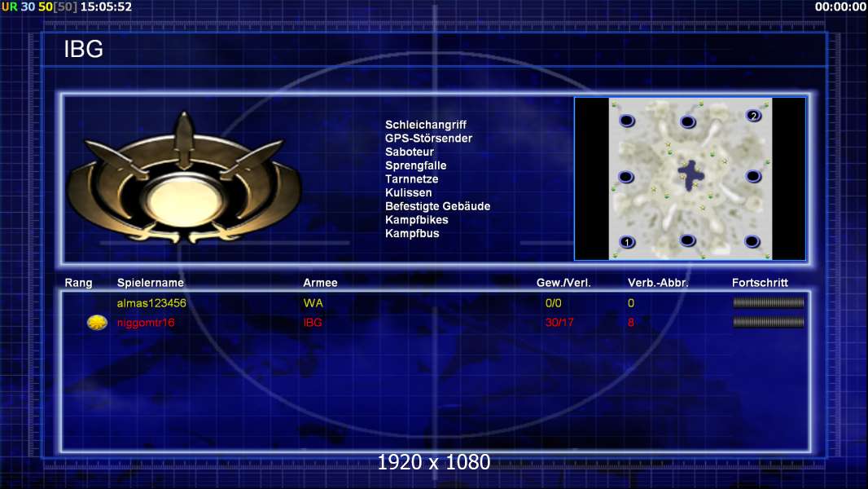The height and width of the screenshot is (489, 868).
Task: Click the Verb.-Abbr. column header
Action: point(658,283)
